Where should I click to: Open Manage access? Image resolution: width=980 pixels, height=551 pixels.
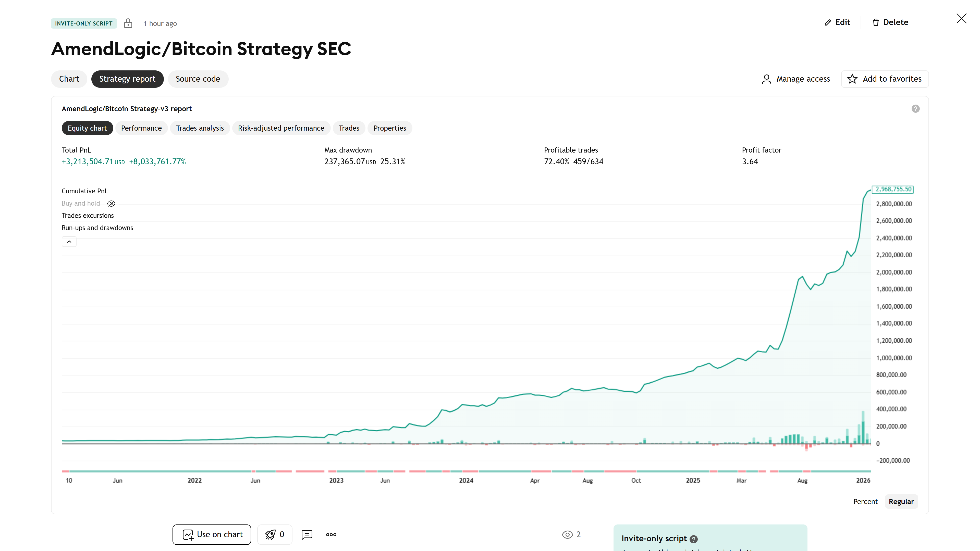point(796,79)
